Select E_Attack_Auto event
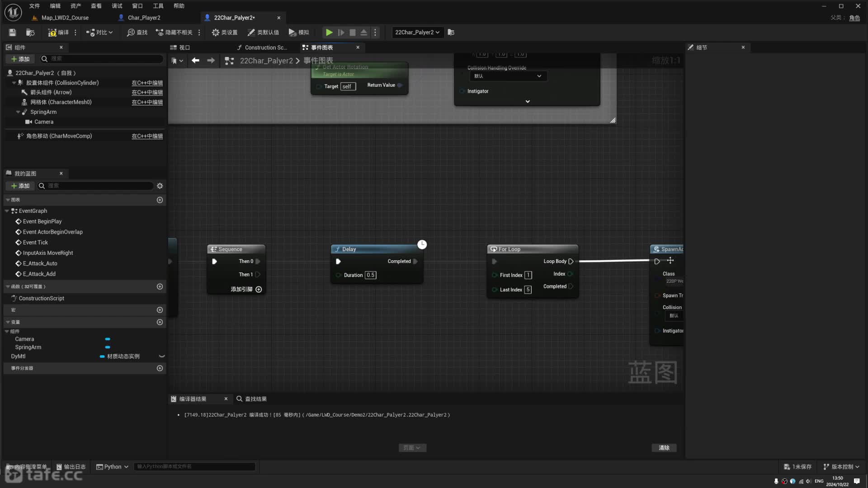868x488 pixels. (x=40, y=263)
